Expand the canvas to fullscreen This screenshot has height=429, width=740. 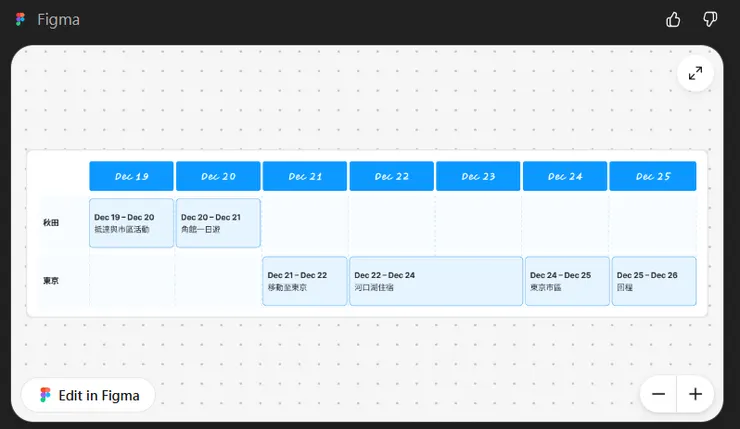click(695, 73)
